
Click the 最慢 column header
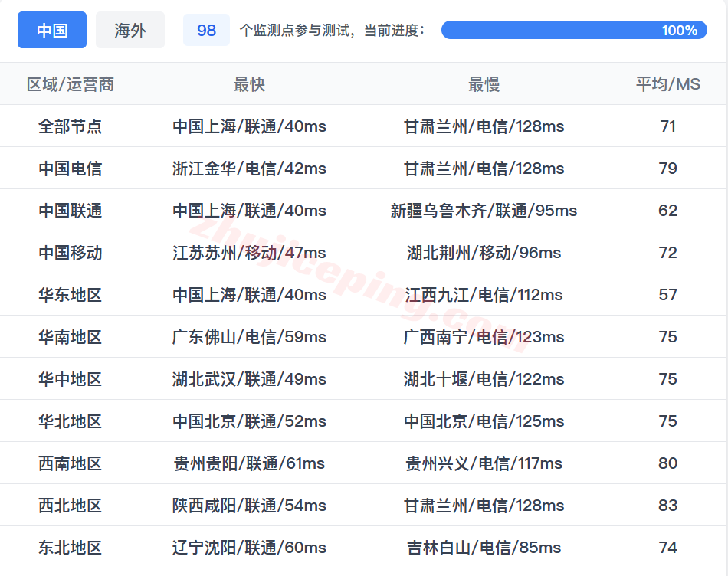484,84
